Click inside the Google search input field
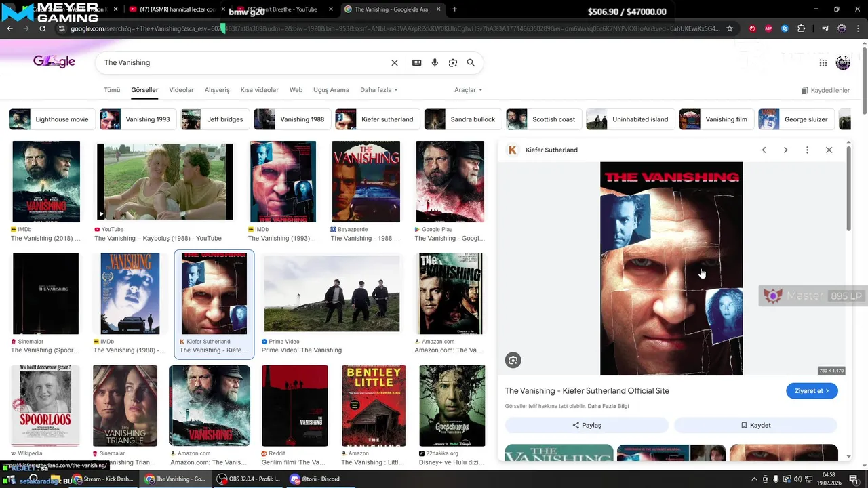 pyautogui.click(x=243, y=62)
